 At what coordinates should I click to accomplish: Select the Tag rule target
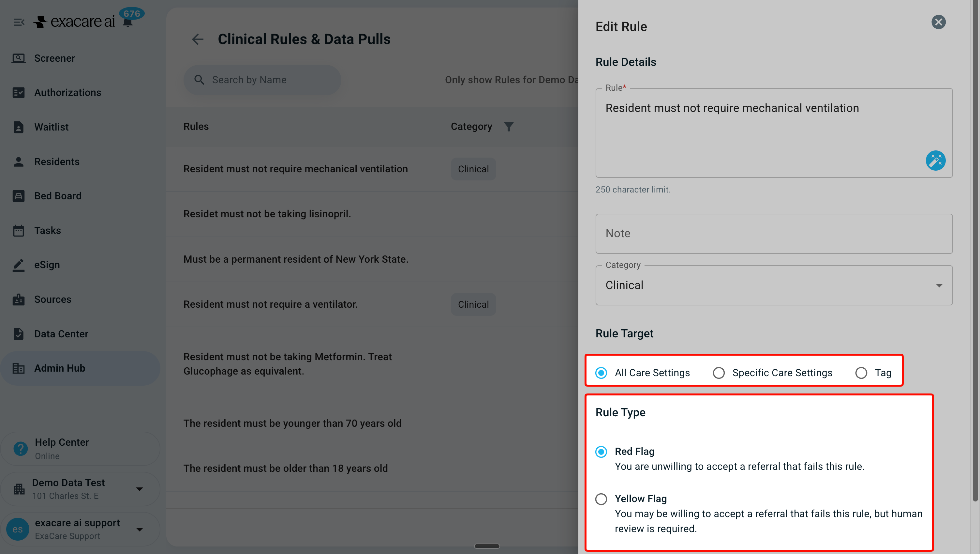[x=873, y=372]
